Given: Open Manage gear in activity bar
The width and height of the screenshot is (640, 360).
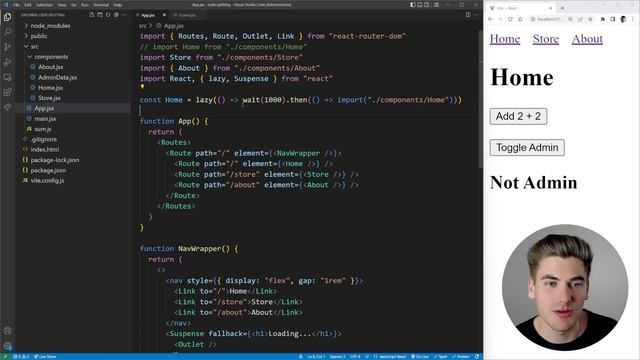Looking at the screenshot, I should 7,346.
